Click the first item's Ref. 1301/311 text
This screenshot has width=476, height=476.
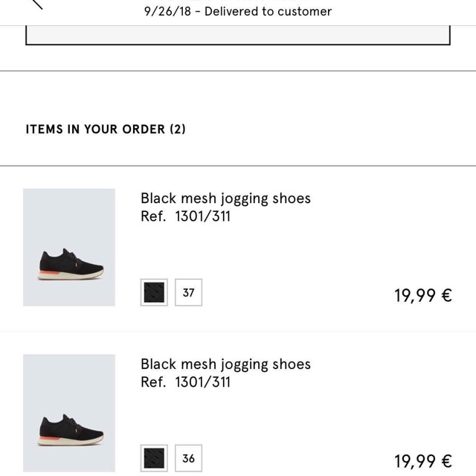coord(185,216)
